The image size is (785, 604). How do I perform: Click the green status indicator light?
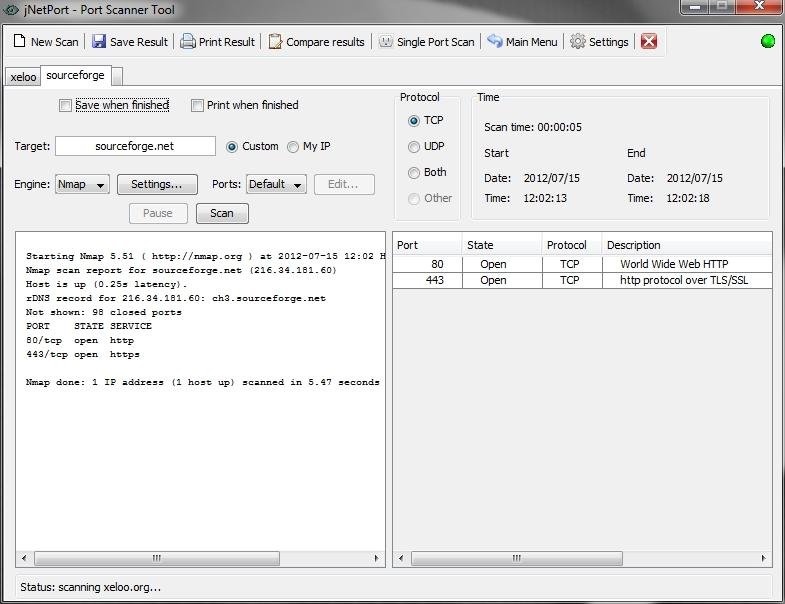[767, 41]
